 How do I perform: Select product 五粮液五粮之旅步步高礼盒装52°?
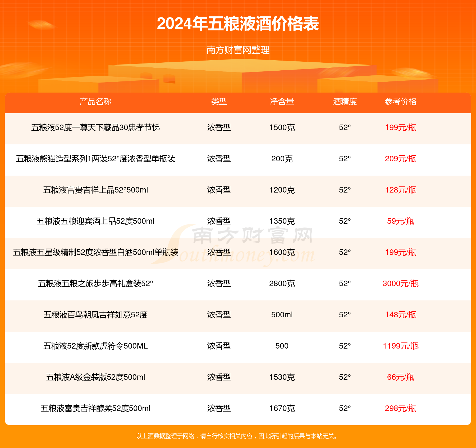(95, 284)
